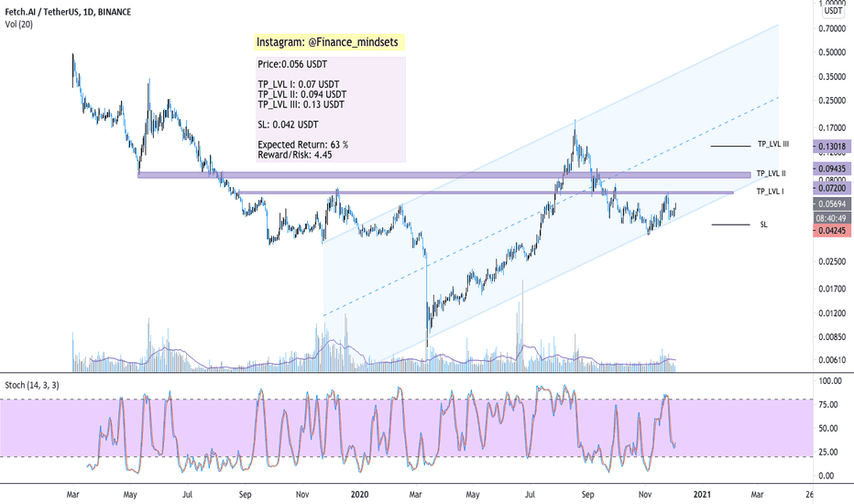Select the TP_LVL II chart label
This screenshot has height=504, width=854.
[x=771, y=173]
